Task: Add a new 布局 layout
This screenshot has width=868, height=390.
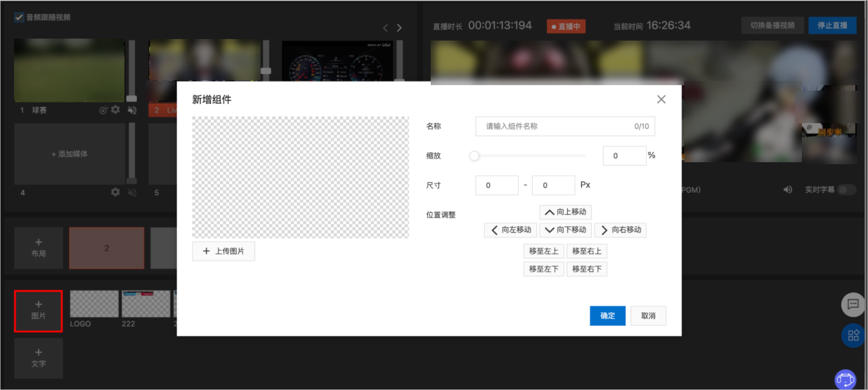Action: pyautogui.click(x=39, y=248)
